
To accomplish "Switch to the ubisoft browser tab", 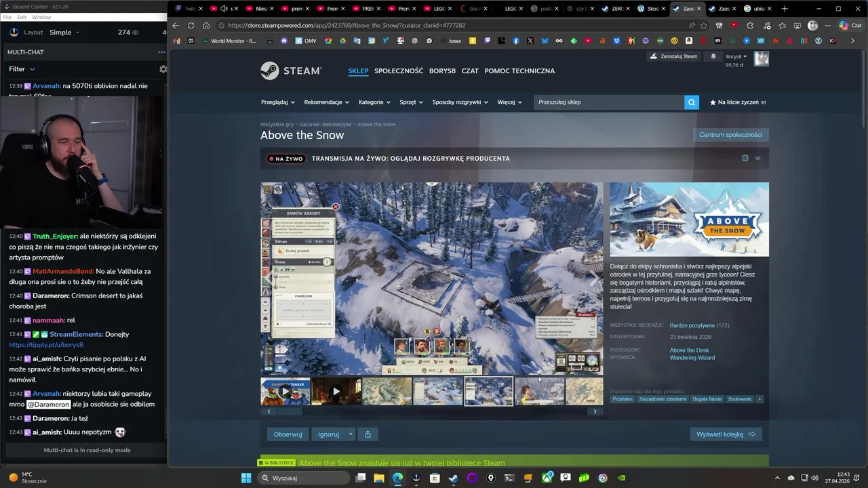I will point(758,9).
